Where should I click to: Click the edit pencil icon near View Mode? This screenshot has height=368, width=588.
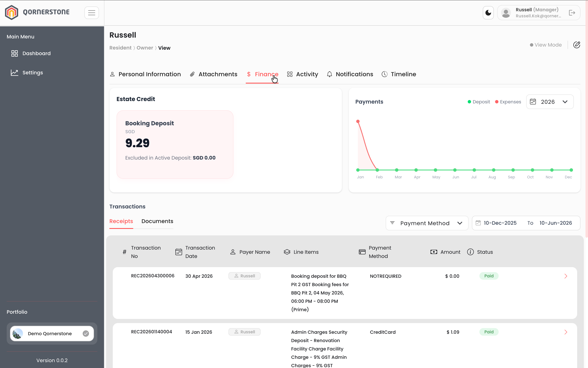[577, 45]
